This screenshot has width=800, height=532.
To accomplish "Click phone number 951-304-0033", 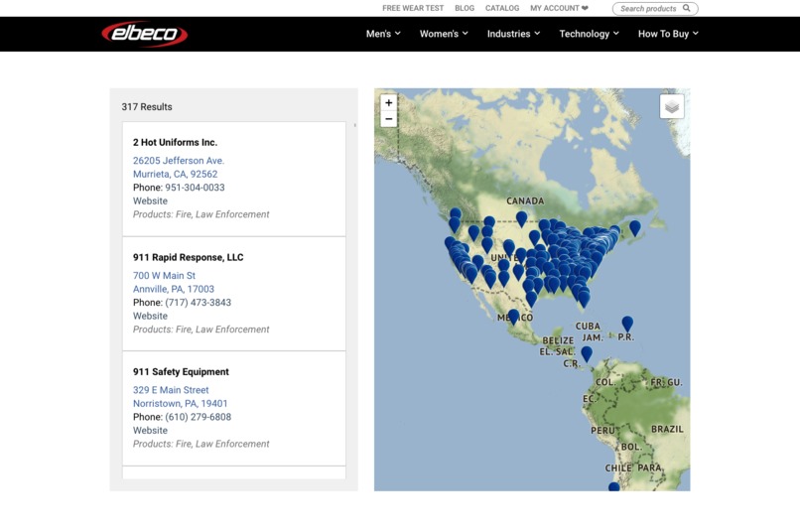I will click(195, 188).
